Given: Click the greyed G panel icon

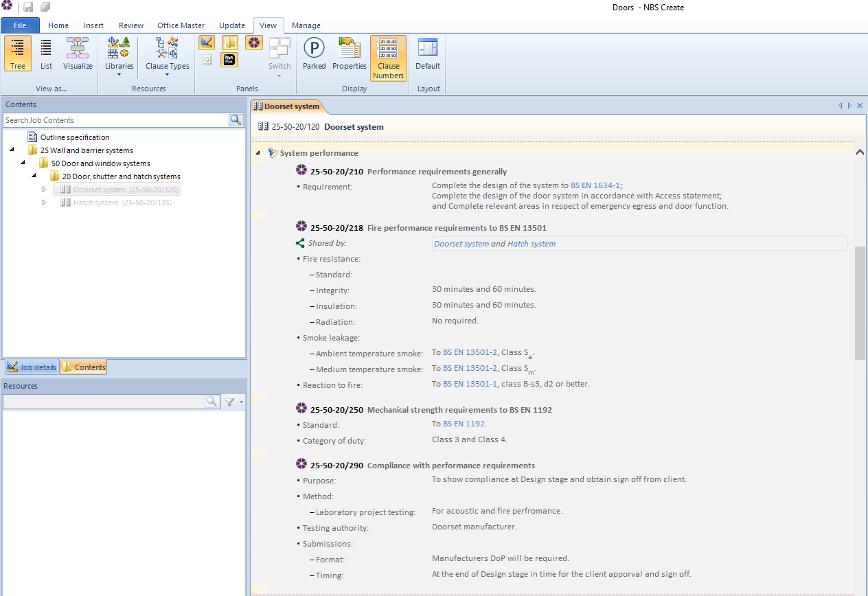Looking at the screenshot, I should (207, 60).
